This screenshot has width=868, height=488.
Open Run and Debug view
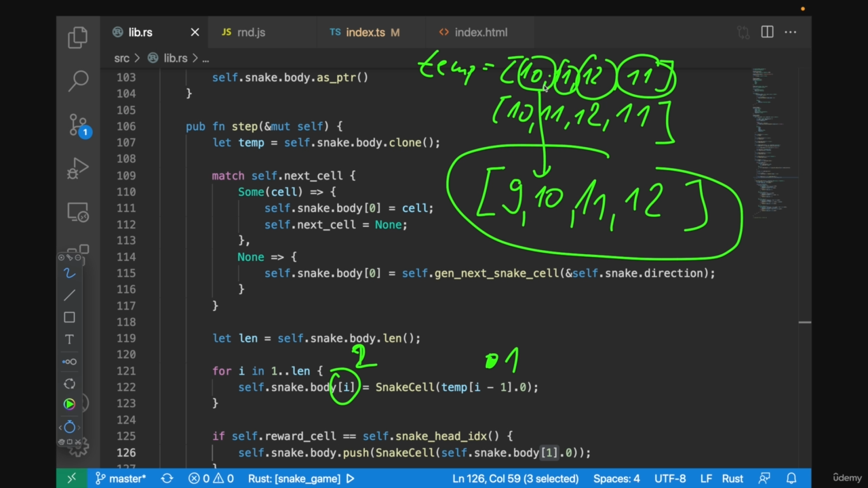pos(78,168)
